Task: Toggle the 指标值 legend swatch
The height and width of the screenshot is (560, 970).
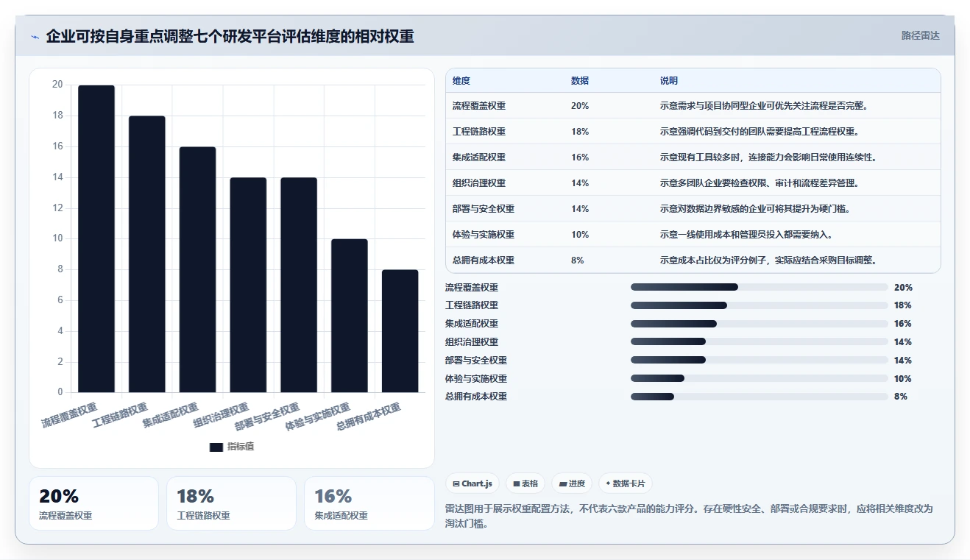Action: tap(216, 447)
